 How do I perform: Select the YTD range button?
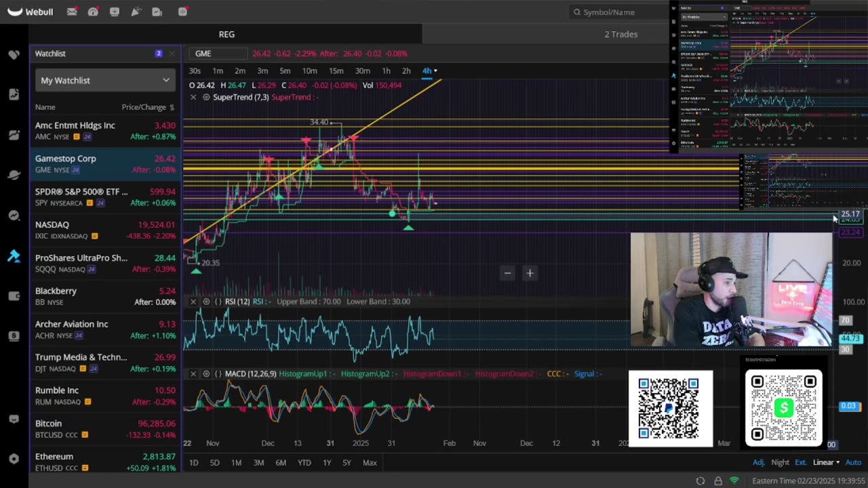304,462
